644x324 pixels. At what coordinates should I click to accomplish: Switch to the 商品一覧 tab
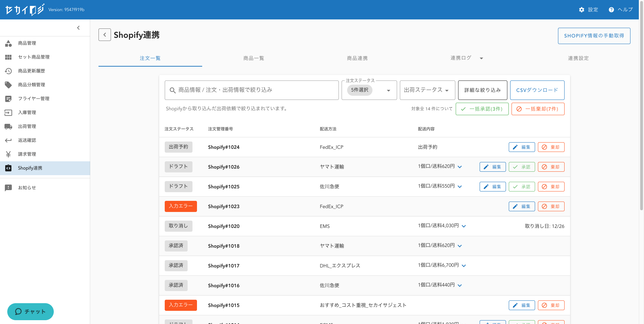(254, 58)
